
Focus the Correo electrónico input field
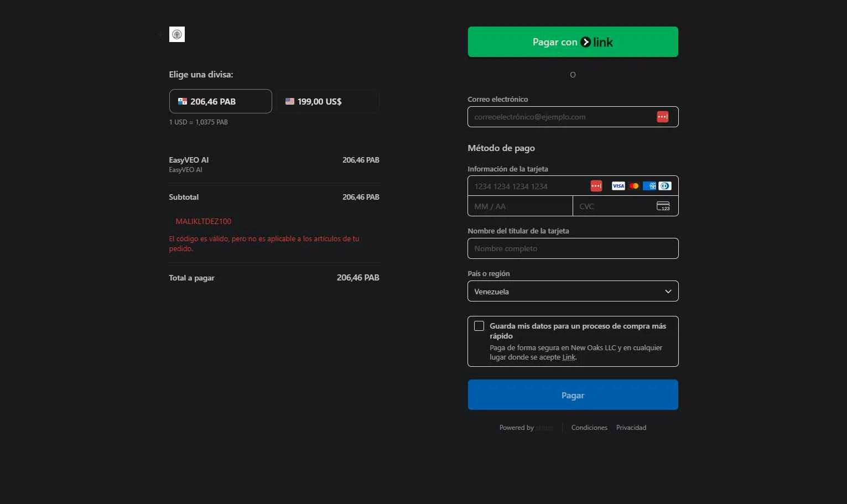click(573, 117)
